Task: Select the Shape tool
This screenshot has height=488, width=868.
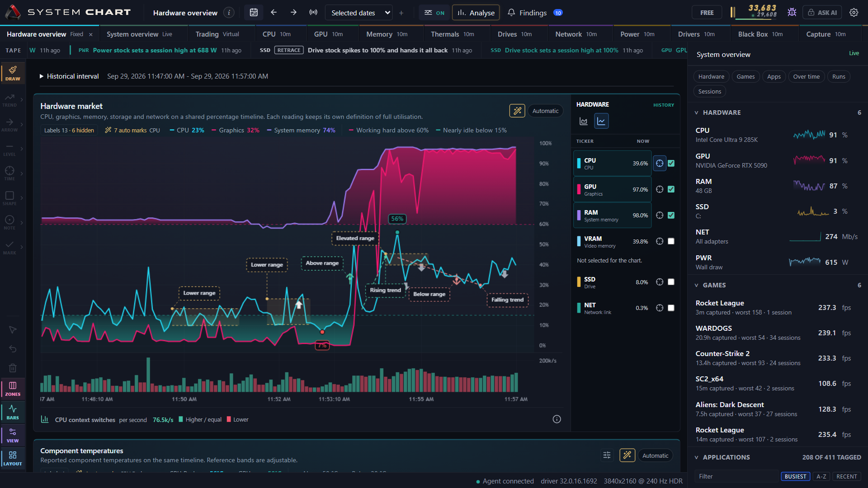Action: [9, 199]
